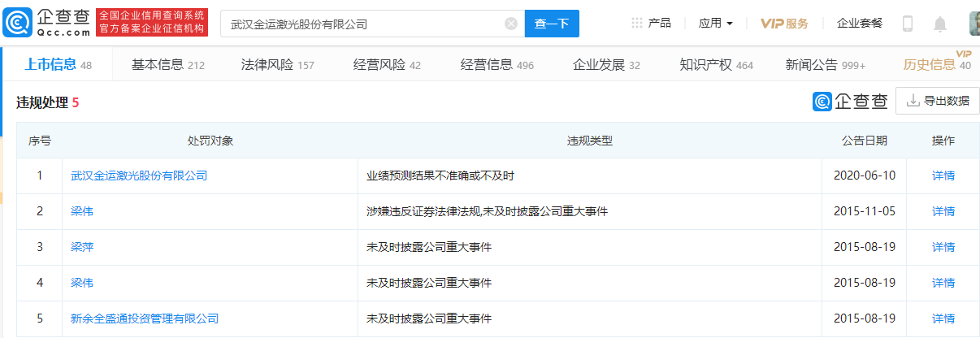Select the 涉嫌违反证券法律法规 violation cell
980x338 pixels.
coord(590,211)
